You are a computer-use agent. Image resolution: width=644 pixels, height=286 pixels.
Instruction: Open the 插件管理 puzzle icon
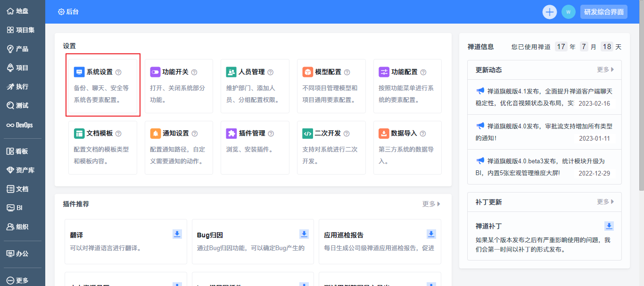[x=231, y=134]
